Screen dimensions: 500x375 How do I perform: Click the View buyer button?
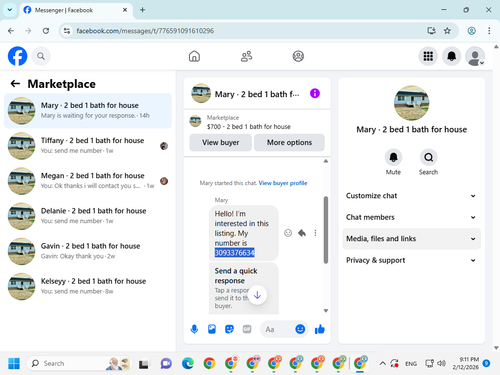click(x=220, y=143)
